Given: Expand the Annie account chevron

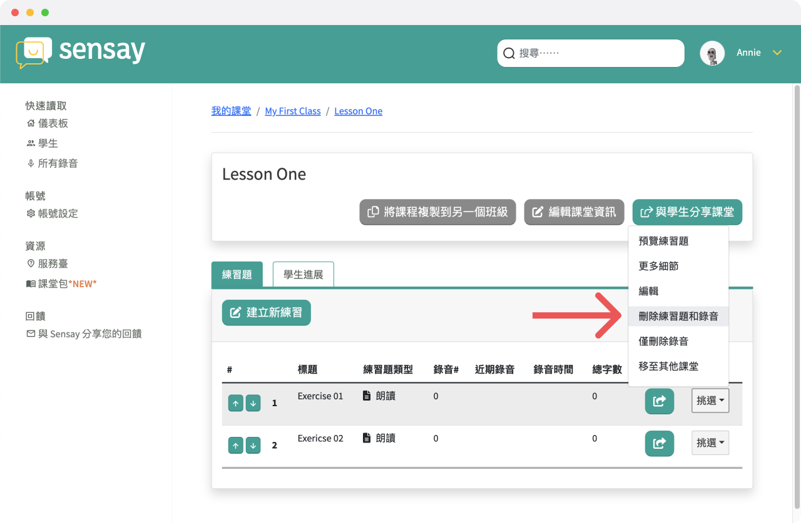Looking at the screenshot, I should pos(777,53).
